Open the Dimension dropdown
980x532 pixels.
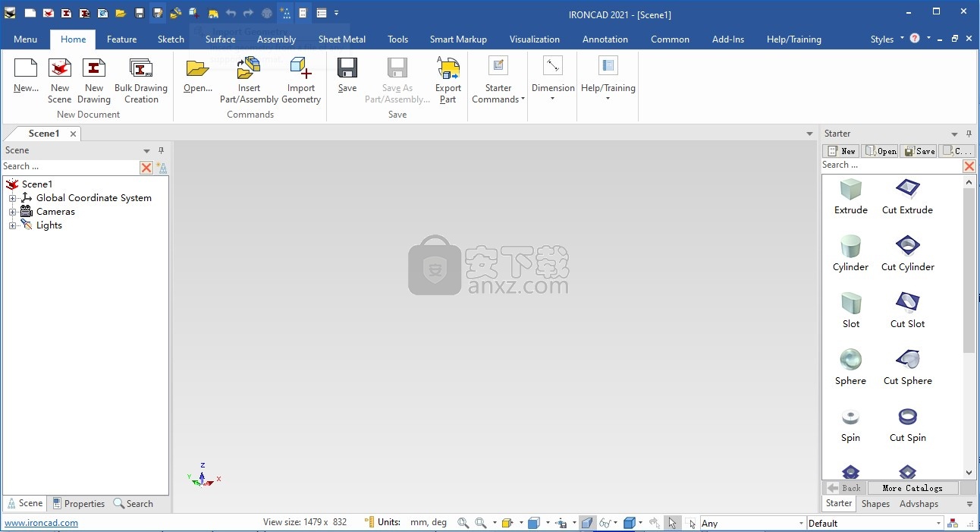[553, 79]
